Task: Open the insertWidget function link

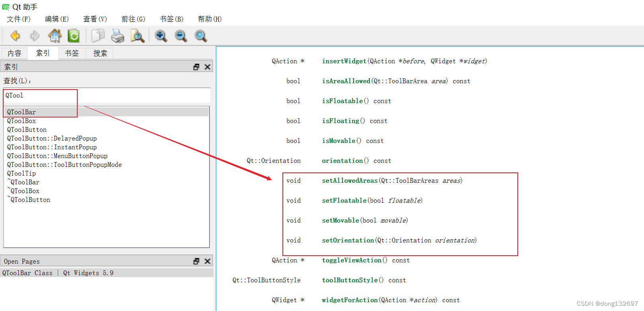Action: point(344,61)
